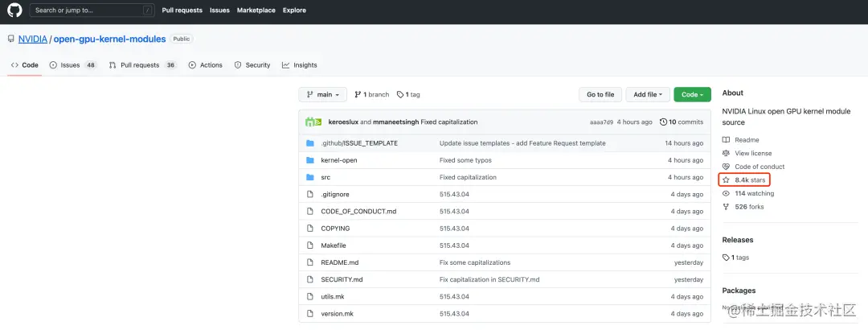
Task: Go to Marketplace in top navigation
Action: point(256,10)
